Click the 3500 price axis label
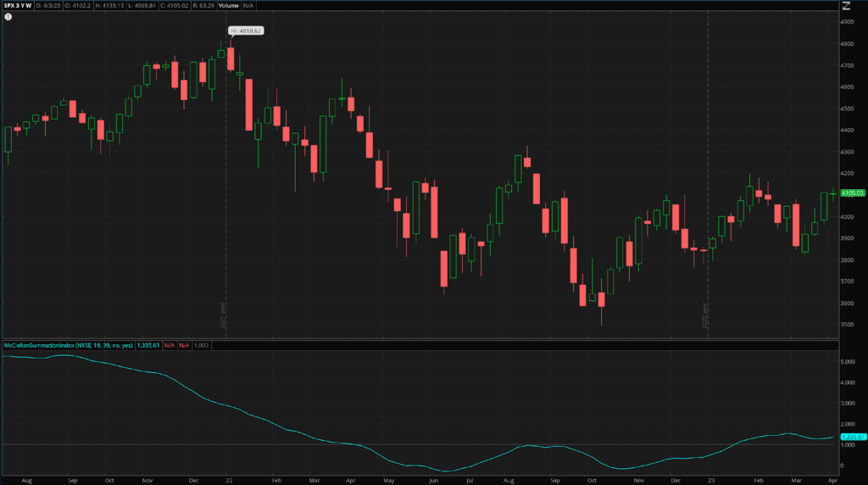Image resolution: width=868 pixels, height=485 pixels. (x=847, y=325)
